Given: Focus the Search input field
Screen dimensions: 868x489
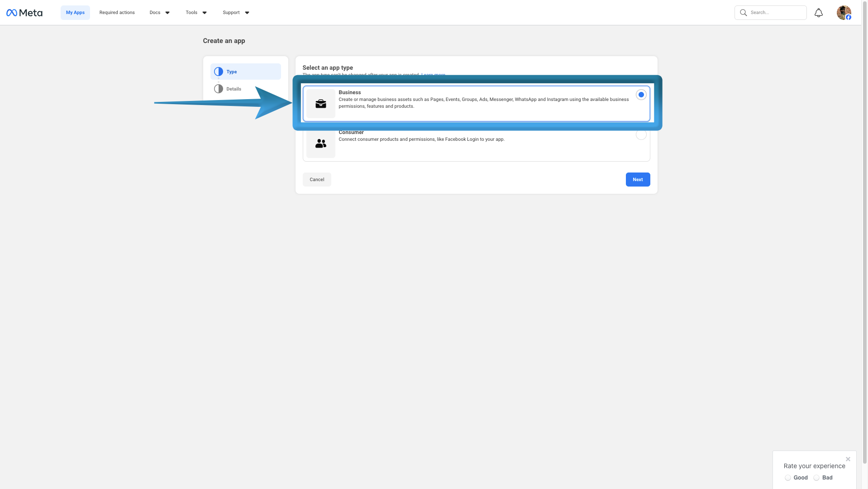Looking at the screenshot, I should point(770,13).
